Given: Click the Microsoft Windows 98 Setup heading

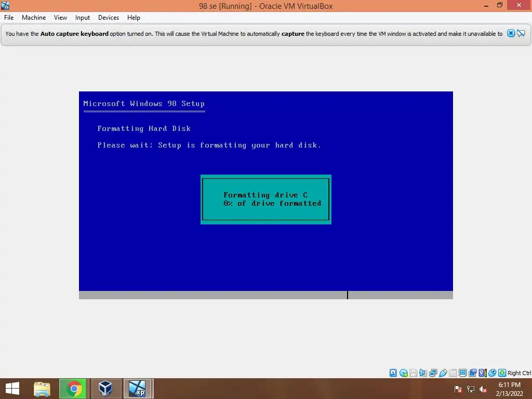Looking at the screenshot, I should click(144, 103).
